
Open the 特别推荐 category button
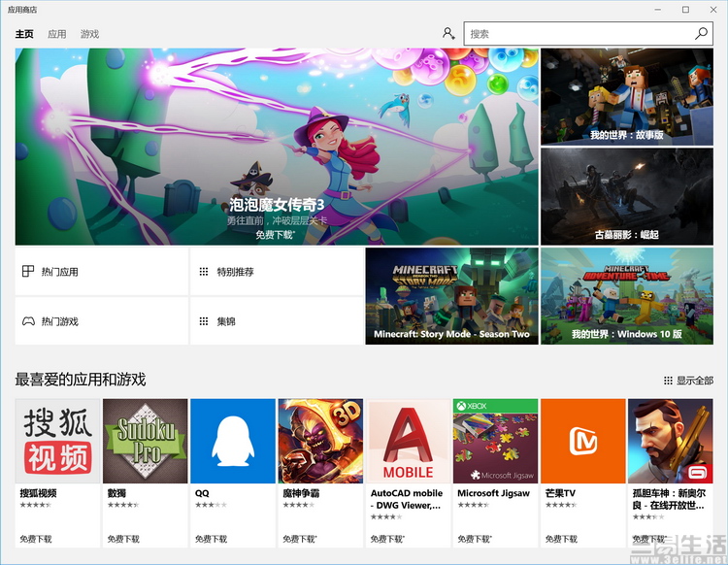[x=277, y=271]
